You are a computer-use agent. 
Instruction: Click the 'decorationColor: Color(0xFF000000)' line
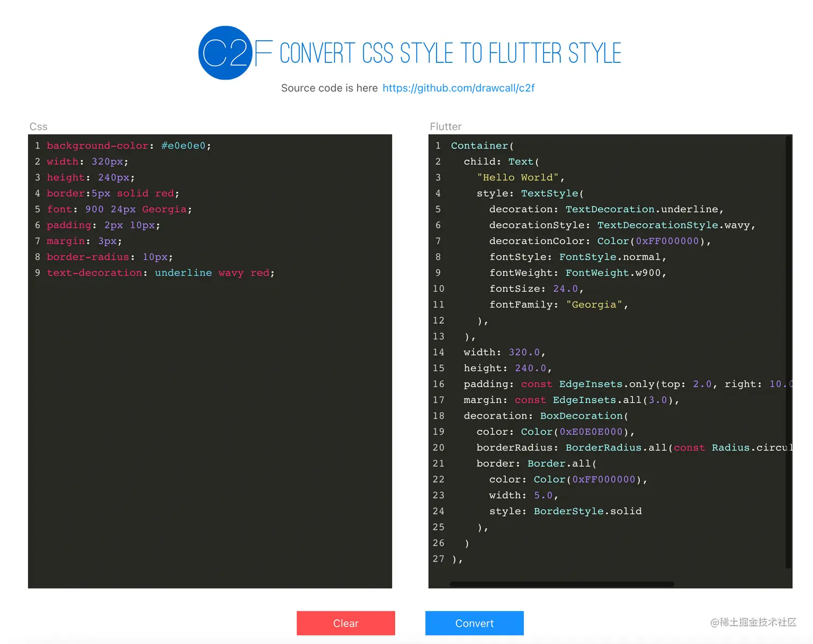tap(600, 241)
